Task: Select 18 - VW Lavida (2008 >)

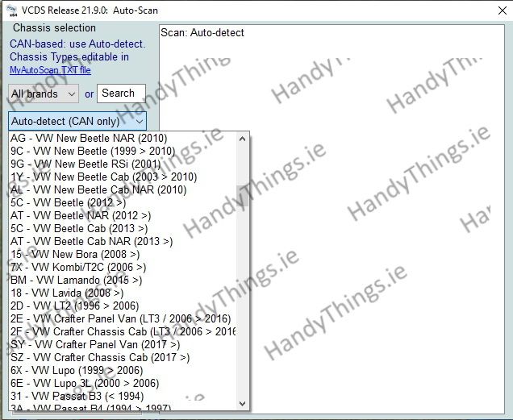Action: (123, 293)
